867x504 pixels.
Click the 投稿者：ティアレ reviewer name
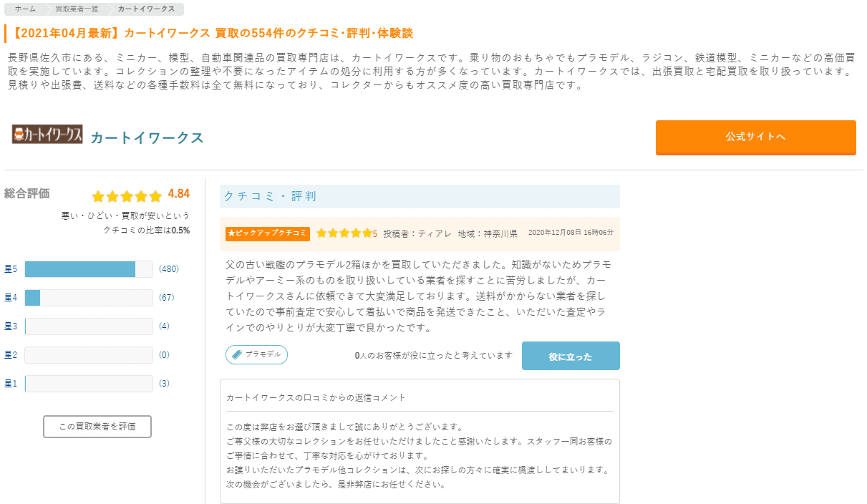(417, 233)
